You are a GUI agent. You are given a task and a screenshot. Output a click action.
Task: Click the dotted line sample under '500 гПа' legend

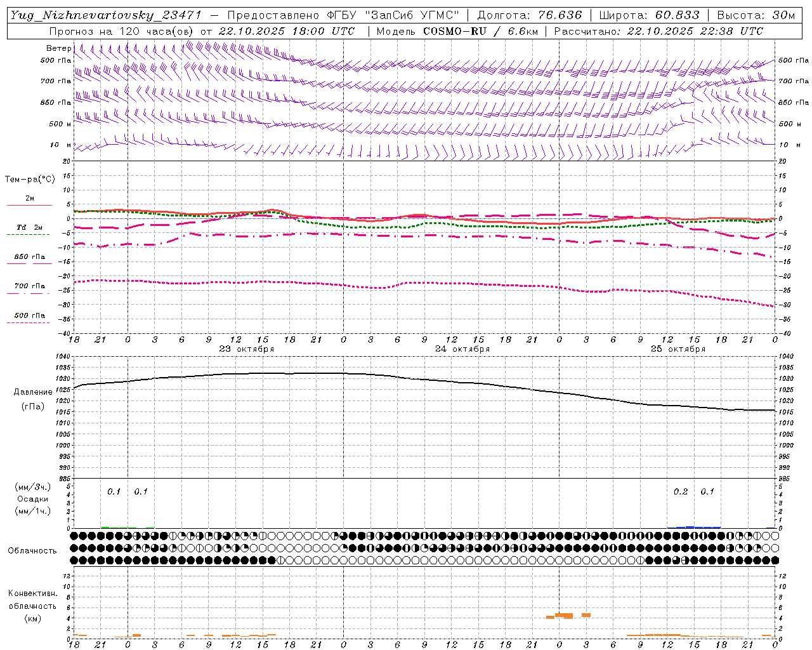point(28,322)
